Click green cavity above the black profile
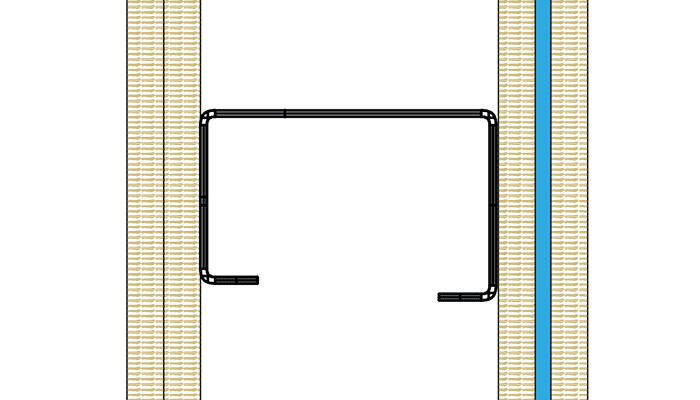The height and width of the screenshot is (400, 700). click(x=350, y=55)
